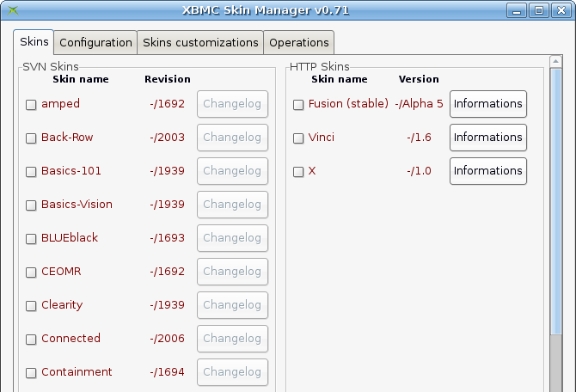Maximize the XBMC Skin Manager window
This screenshot has height=392, width=576.
[x=539, y=10]
